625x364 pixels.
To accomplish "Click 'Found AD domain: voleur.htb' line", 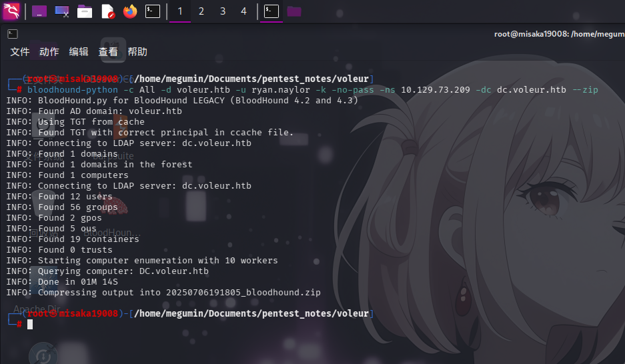I will [x=94, y=111].
